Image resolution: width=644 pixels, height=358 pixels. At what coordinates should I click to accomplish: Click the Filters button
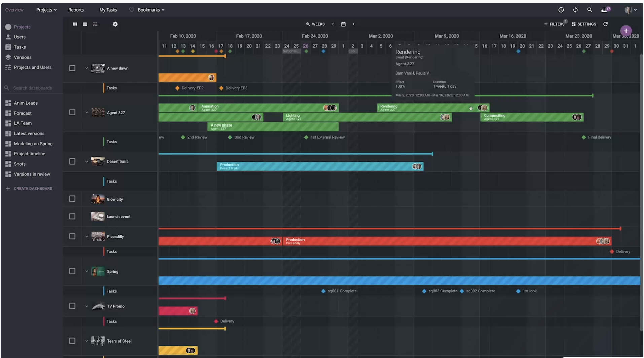[554, 24]
